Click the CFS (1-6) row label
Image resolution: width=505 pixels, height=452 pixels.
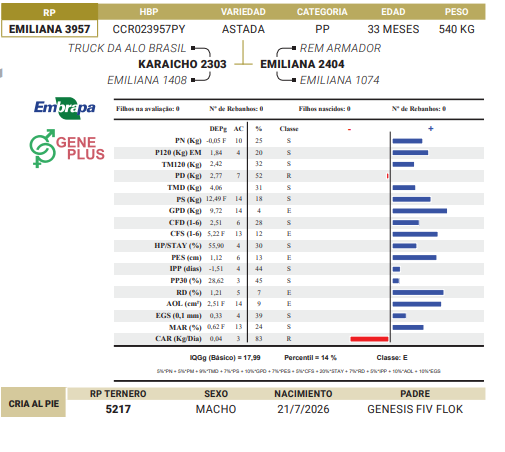point(186,234)
